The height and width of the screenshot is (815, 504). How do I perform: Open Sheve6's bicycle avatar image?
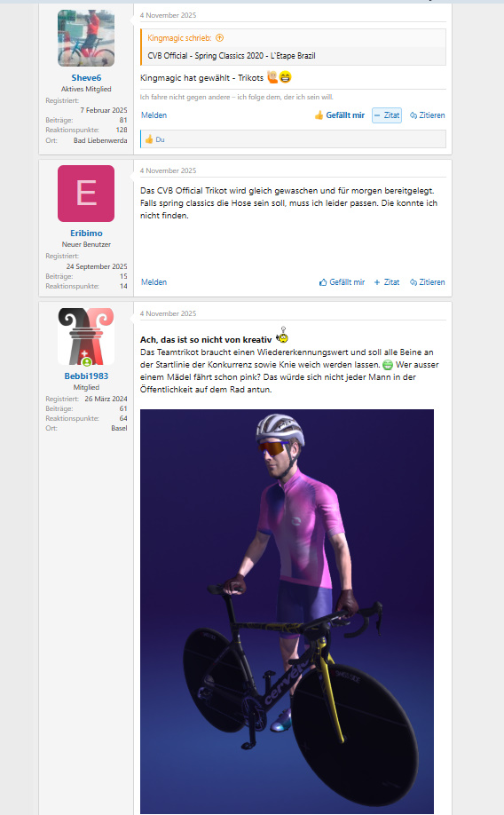[x=86, y=38]
